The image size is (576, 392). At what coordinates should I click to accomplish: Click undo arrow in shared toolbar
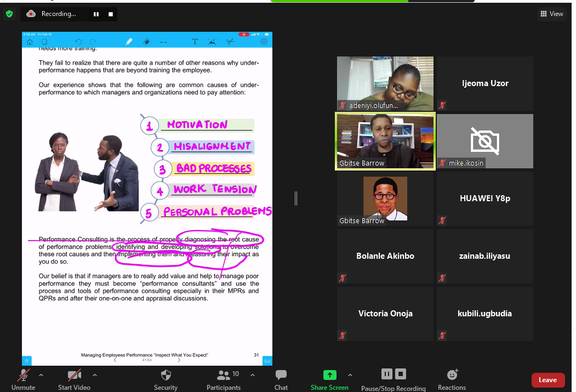coord(78,42)
